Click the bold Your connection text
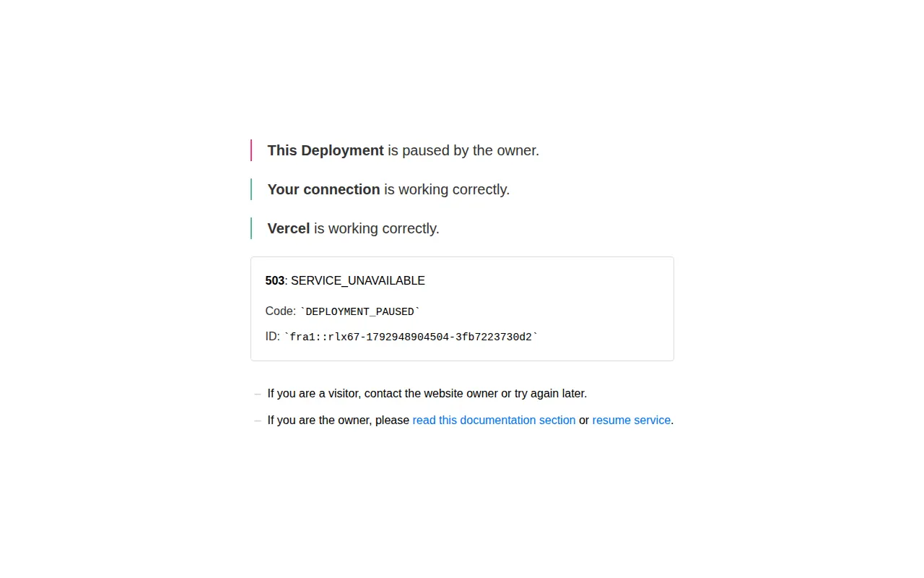 [323, 189]
